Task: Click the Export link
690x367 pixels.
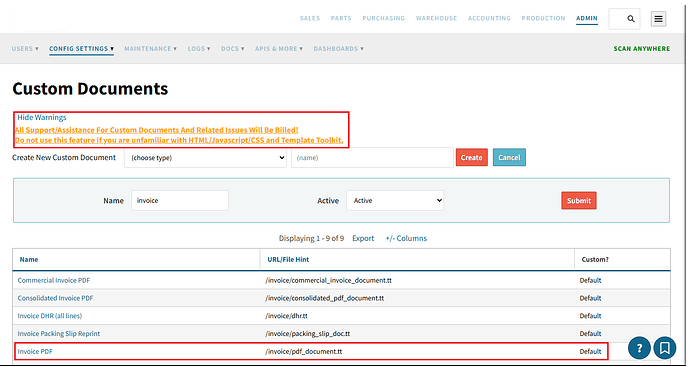Action: pos(363,239)
